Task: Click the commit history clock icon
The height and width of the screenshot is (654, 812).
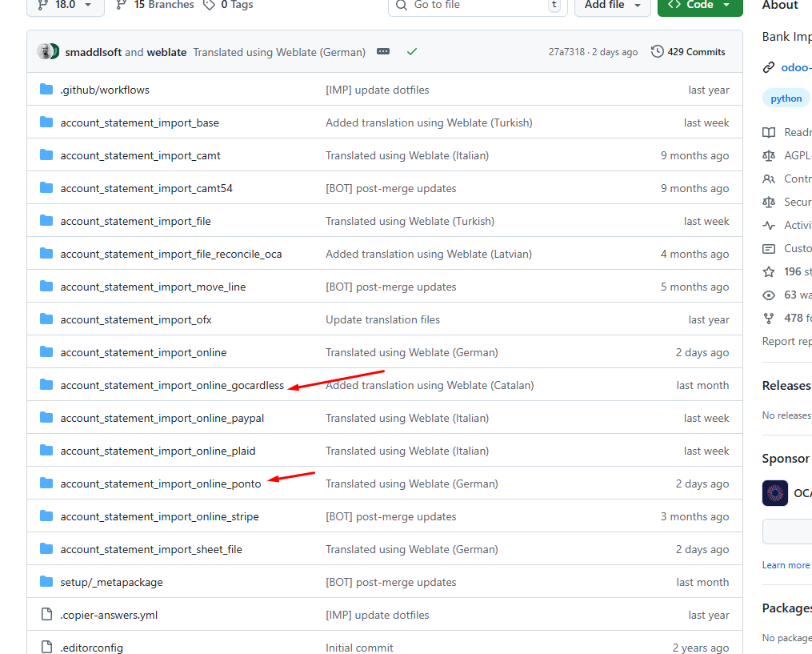Action: point(658,52)
